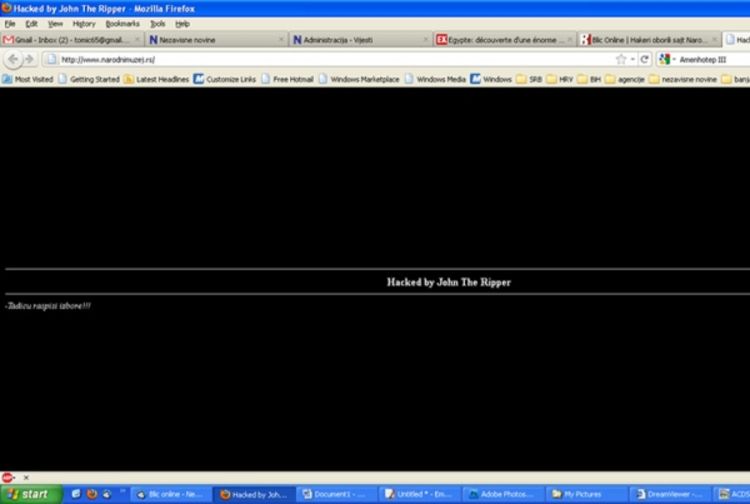Close the Gmail Inbox tab
Viewport: 750px width, 504px height.
pos(137,40)
